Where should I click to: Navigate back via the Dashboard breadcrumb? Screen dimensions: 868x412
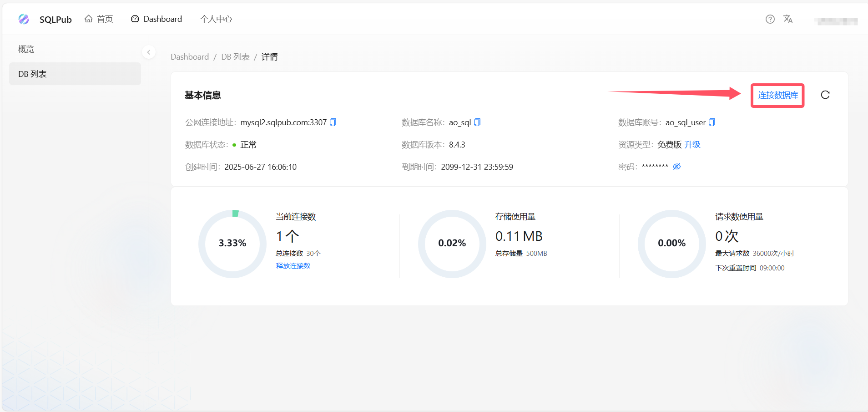(189, 56)
